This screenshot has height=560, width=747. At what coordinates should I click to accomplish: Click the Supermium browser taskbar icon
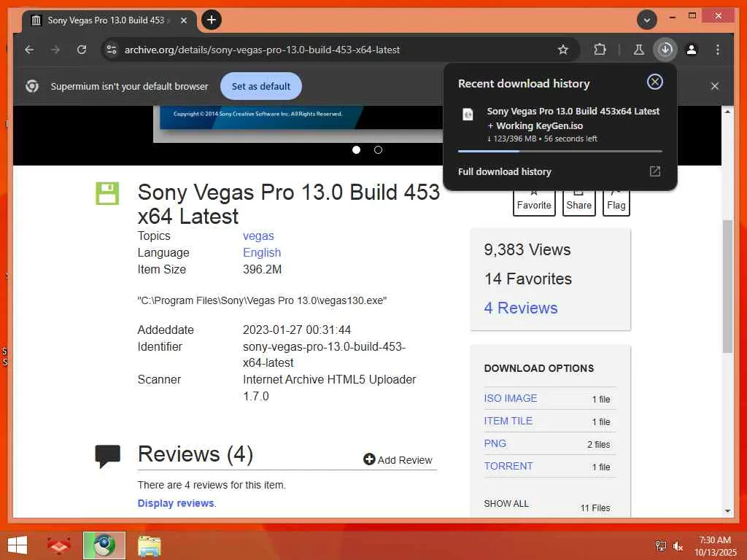104,545
